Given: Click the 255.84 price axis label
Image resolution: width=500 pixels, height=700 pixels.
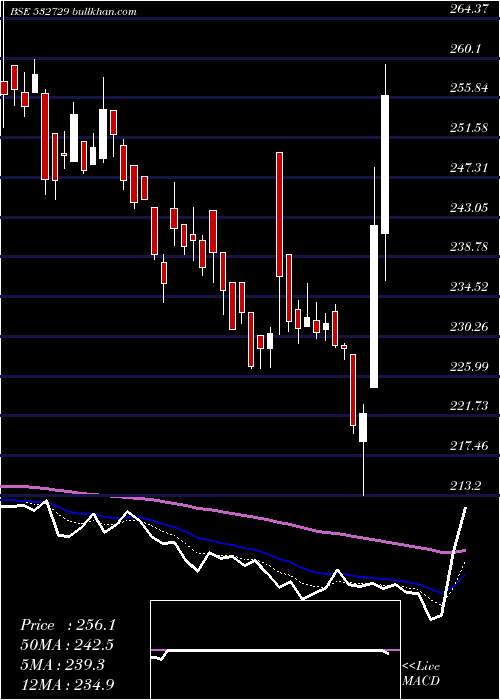Looking at the screenshot, I should 469,88.
